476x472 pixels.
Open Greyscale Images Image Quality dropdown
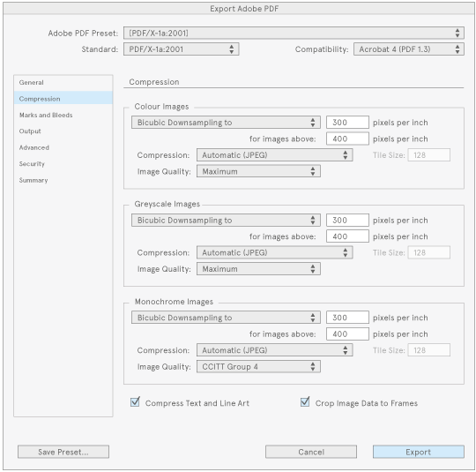[258, 269]
